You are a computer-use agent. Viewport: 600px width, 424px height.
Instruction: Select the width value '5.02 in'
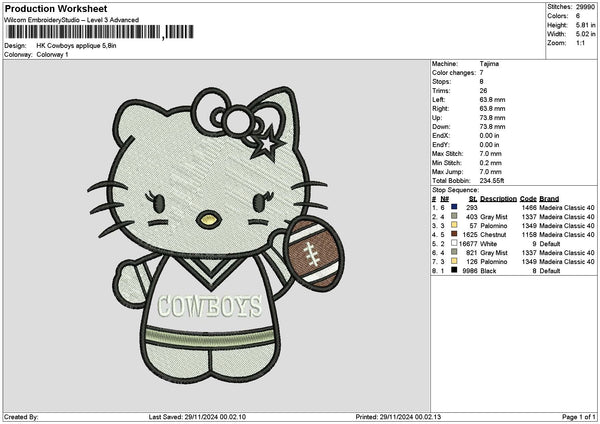pyautogui.click(x=586, y=34)
